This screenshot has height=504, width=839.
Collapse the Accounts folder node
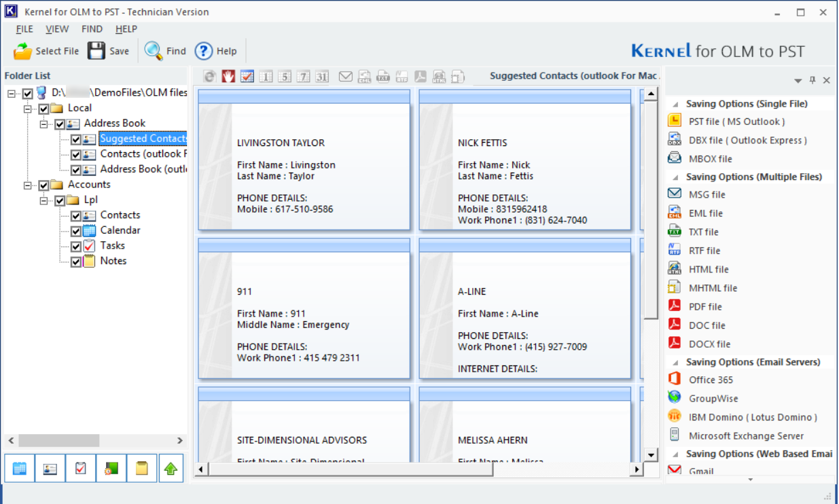point(28,185)
